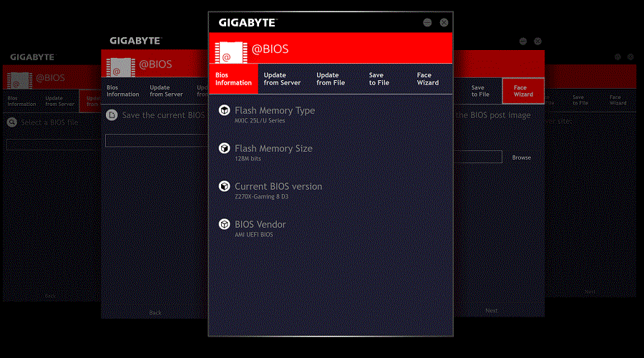This screenshot has width=644, height=358.
Task: Open the Update from Server tab in front window
Action: pos(282,79)
